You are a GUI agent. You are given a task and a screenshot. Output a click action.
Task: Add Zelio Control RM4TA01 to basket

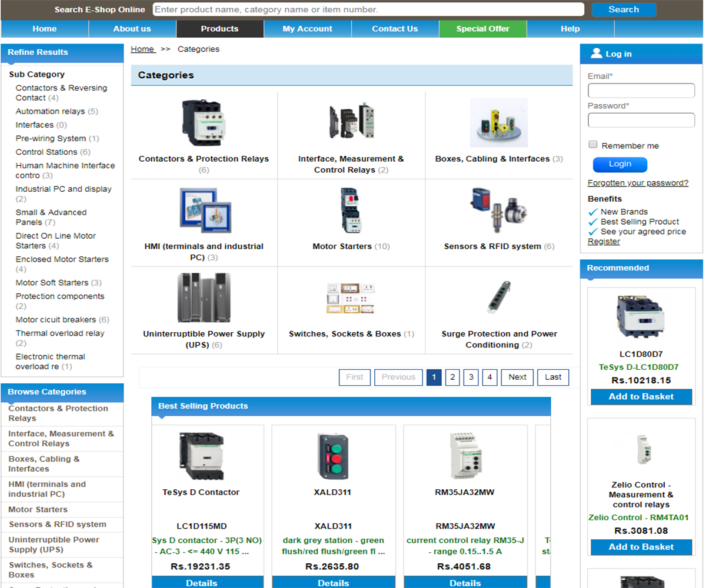641,547
